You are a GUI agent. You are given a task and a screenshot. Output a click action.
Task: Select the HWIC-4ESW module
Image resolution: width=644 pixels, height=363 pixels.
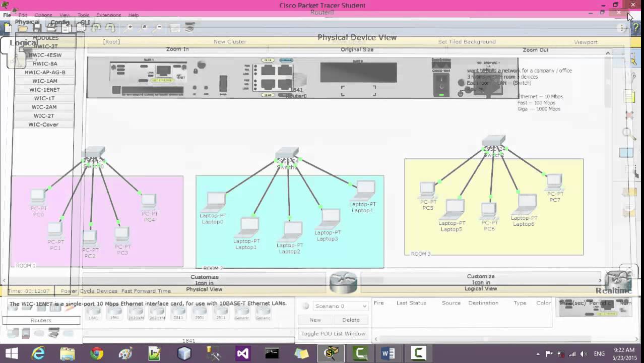45,55
